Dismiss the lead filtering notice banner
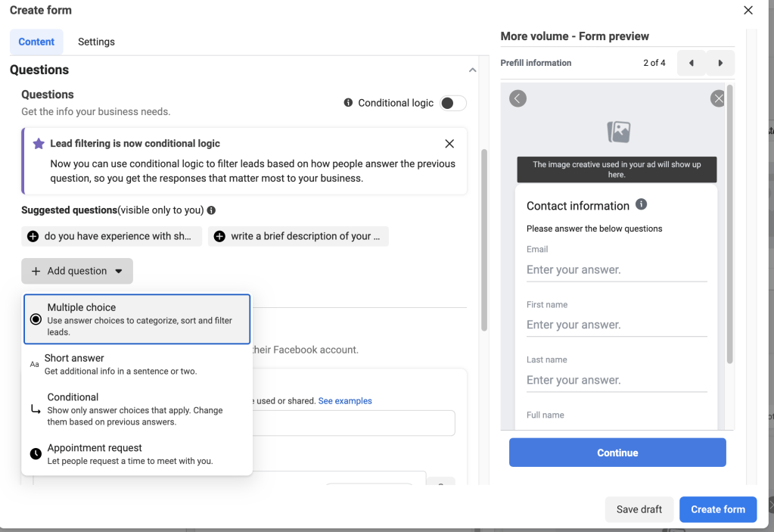Viewport: 774px width, 532px height. [449, 144]
